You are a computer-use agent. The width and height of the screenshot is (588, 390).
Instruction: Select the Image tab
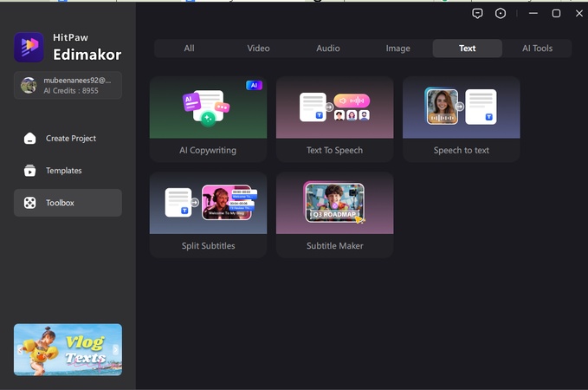click(397, 49)
